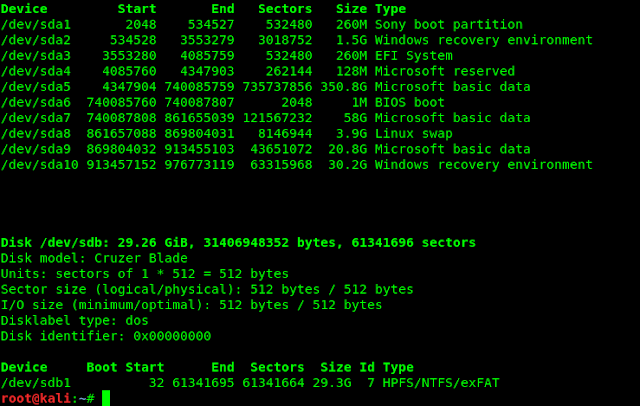The image size is (640, 406).
Task: Click the "Boot" column header
Action: click(x=102, y=368)
